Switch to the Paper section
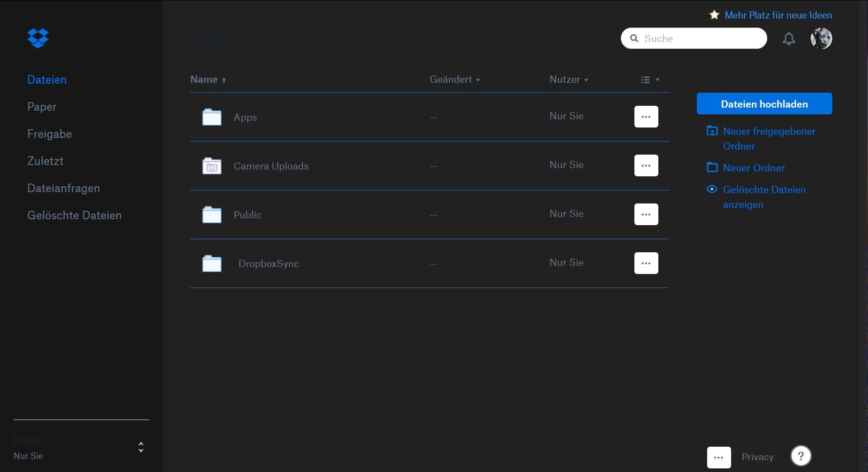868x472 pixels. click(42, 107)
